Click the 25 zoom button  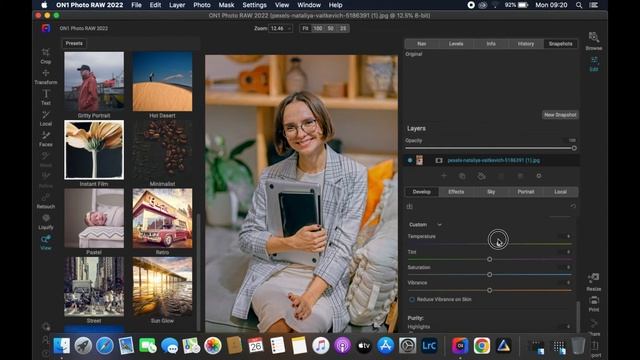[343, 28]
